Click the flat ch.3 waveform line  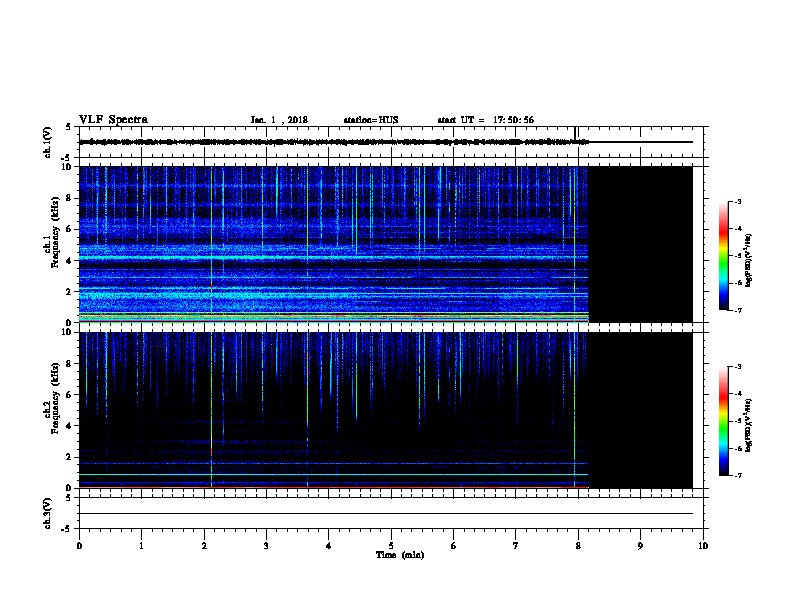pos(386,514)
